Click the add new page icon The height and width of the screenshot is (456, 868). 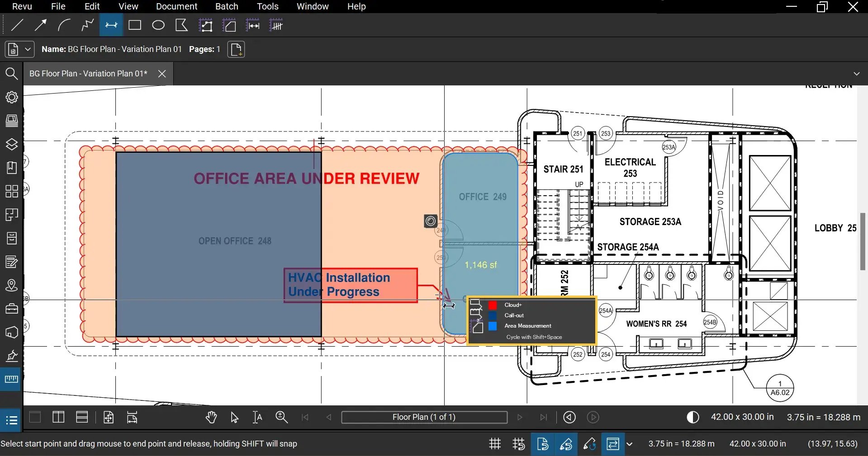[x=236, y=49]
